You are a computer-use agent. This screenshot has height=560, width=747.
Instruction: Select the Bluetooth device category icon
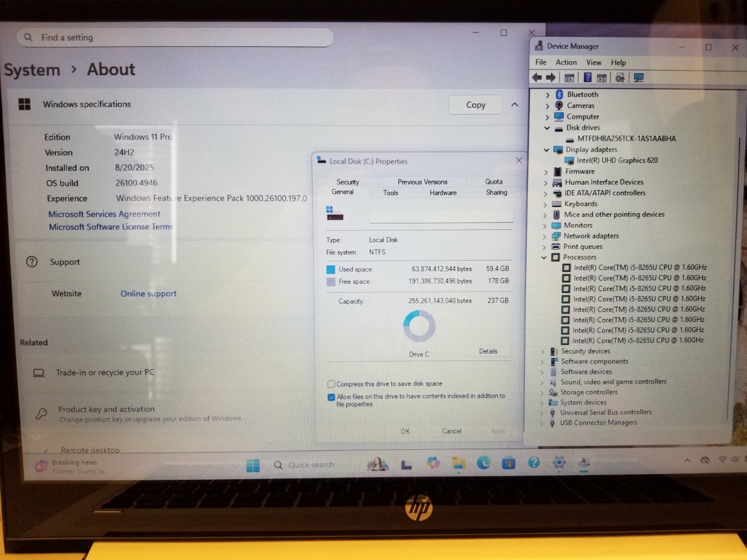coord(559,94)
